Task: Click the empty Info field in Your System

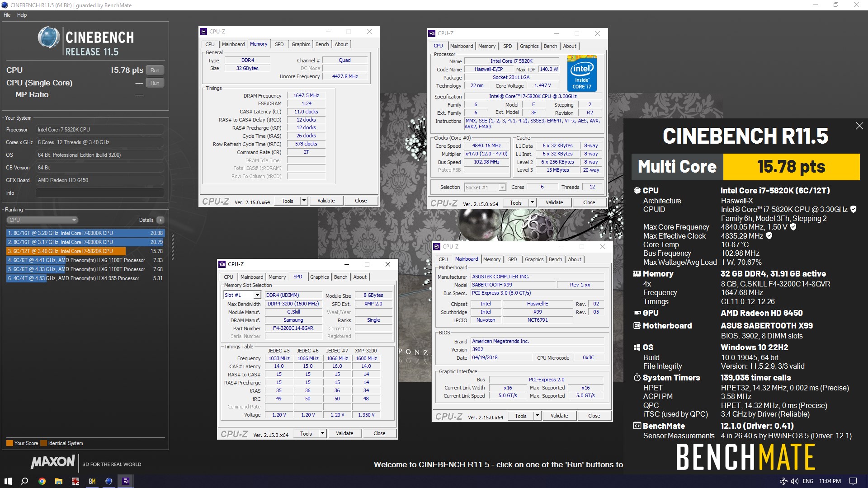Action: click(99, 193)
